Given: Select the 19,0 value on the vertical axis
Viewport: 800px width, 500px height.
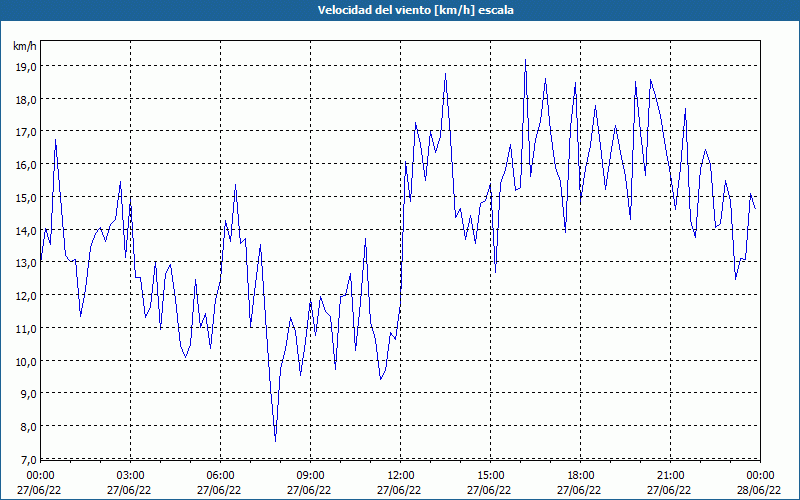Looking at the screenshot, I should coord(26,66).
